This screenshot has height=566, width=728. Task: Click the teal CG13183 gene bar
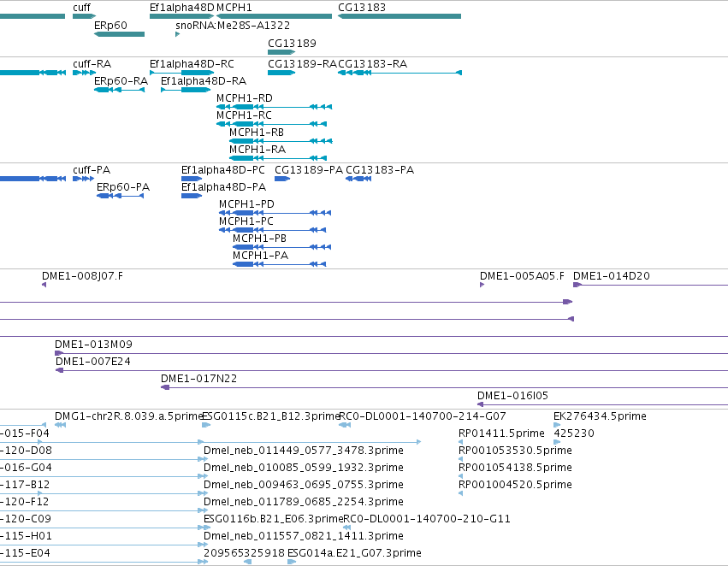[400, 16]
